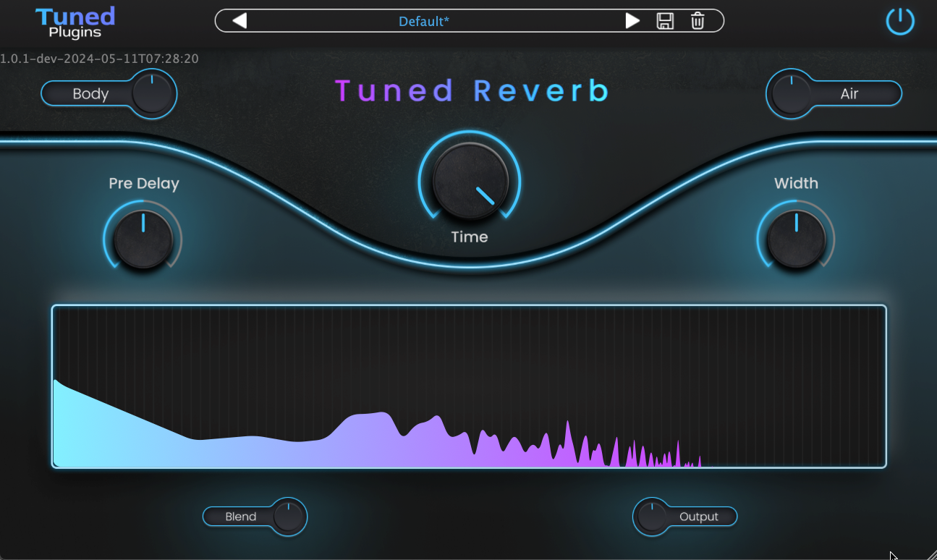Toggle the plugin power button
Screen dimensions: 937x560
900,22
